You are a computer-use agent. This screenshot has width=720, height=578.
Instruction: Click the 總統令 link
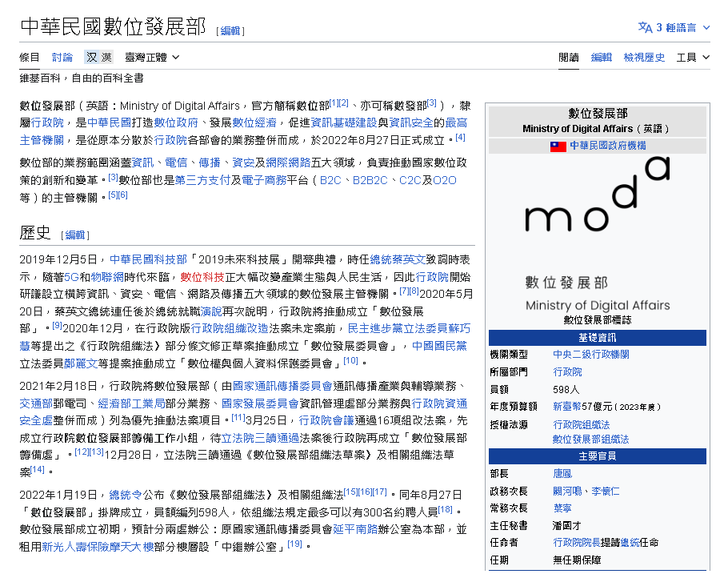click(125, 495)
